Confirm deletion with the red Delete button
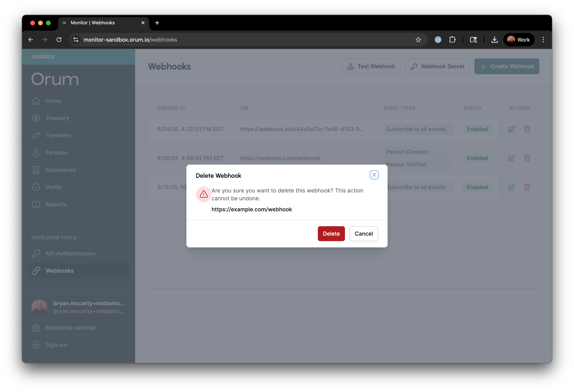 tap(331, 233)
